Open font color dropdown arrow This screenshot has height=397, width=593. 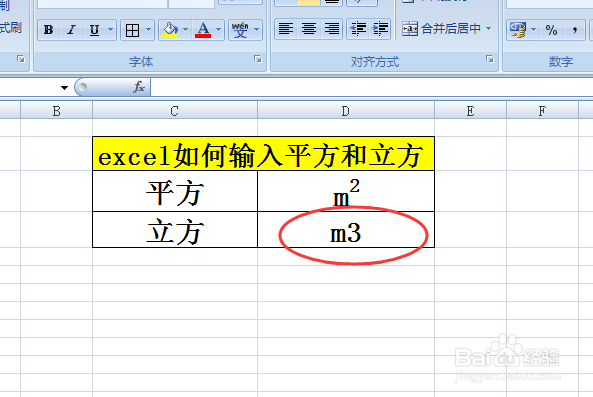coord(219,30)
